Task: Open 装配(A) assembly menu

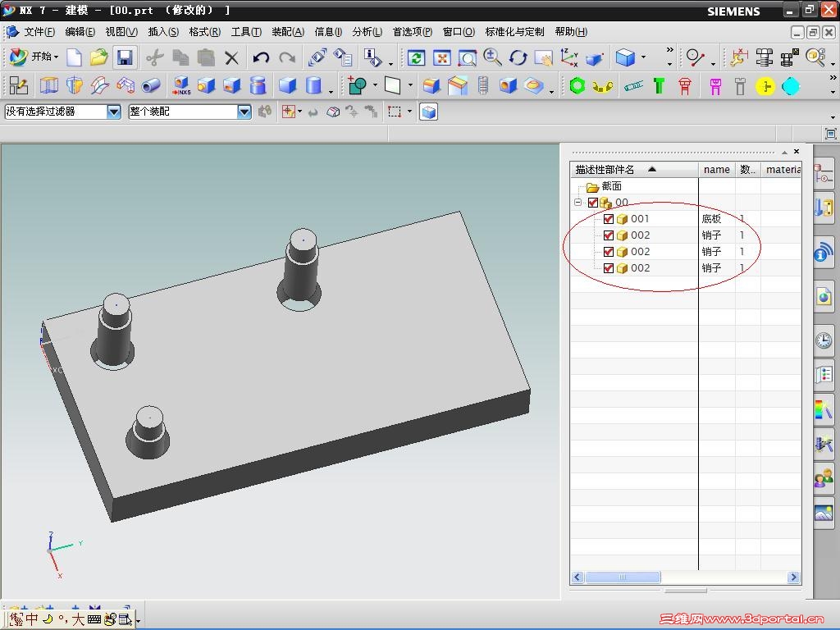Action: [x=288, y=32]
